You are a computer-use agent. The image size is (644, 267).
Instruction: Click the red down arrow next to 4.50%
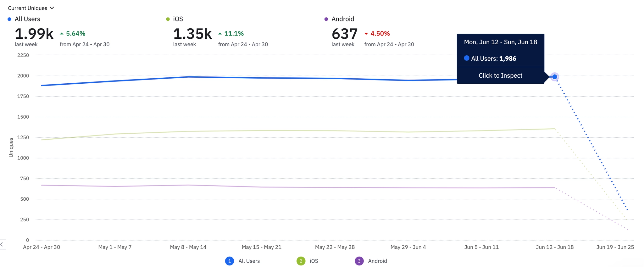click(x=366, y=34)
